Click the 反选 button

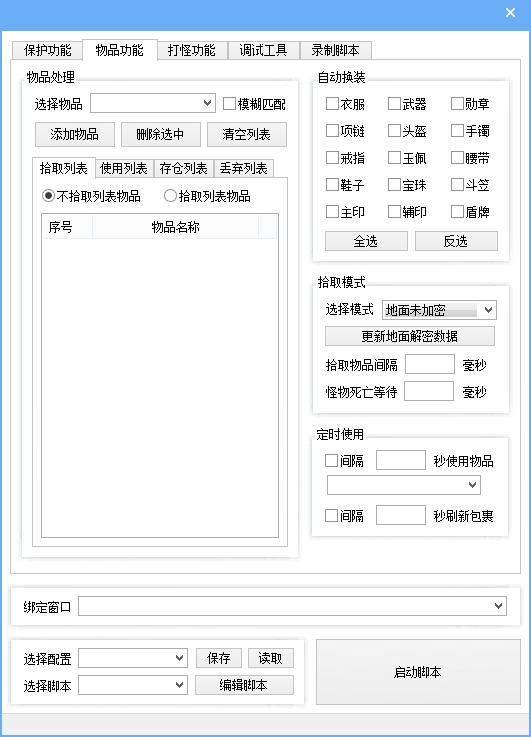[x=456, y=241]
